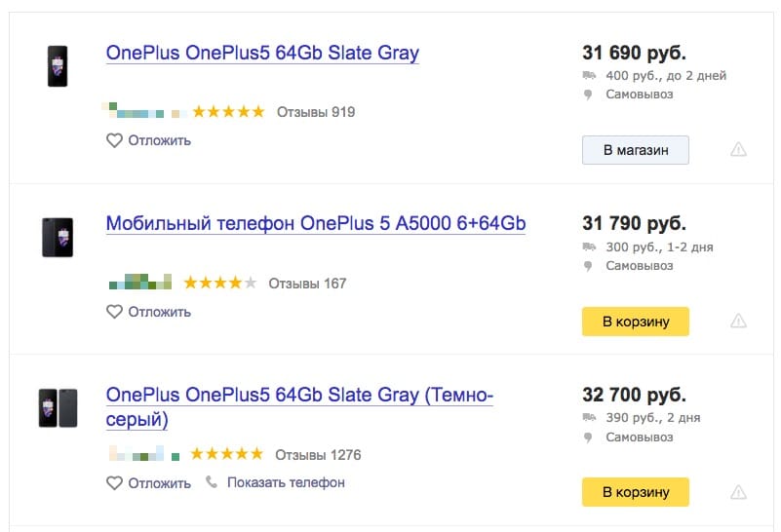This screenshot has height=532, width=781.
Task: Add the 31 790 руб. phone with В корзину
Action: 636,322
